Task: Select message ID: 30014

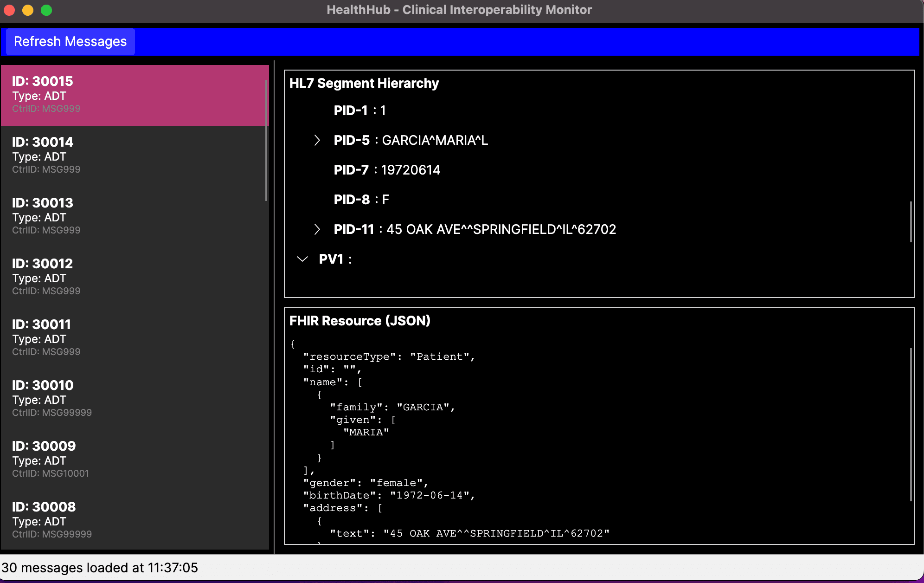Action: click(x=135, y=156)
